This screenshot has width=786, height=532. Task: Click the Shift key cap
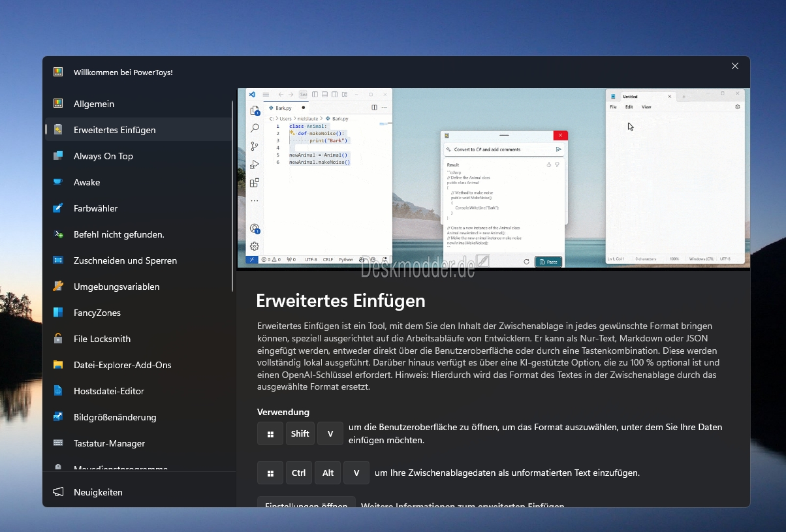(x=300, y=434)
